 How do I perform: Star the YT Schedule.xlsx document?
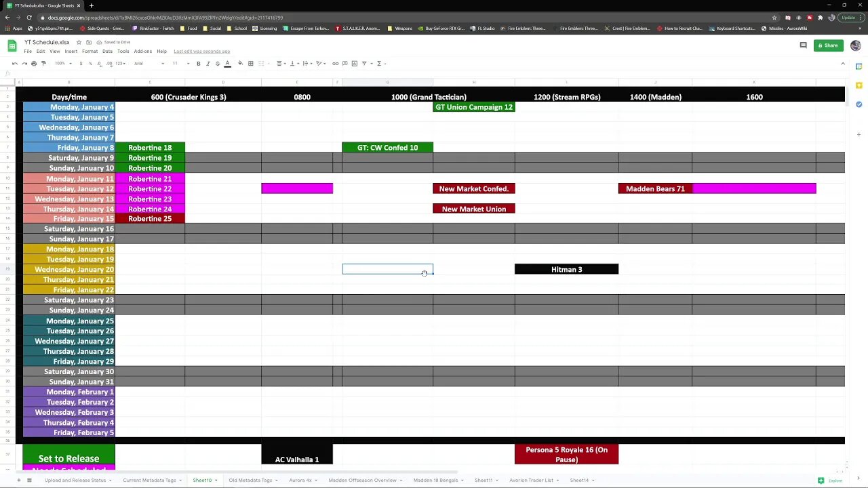tap(79, 42)
